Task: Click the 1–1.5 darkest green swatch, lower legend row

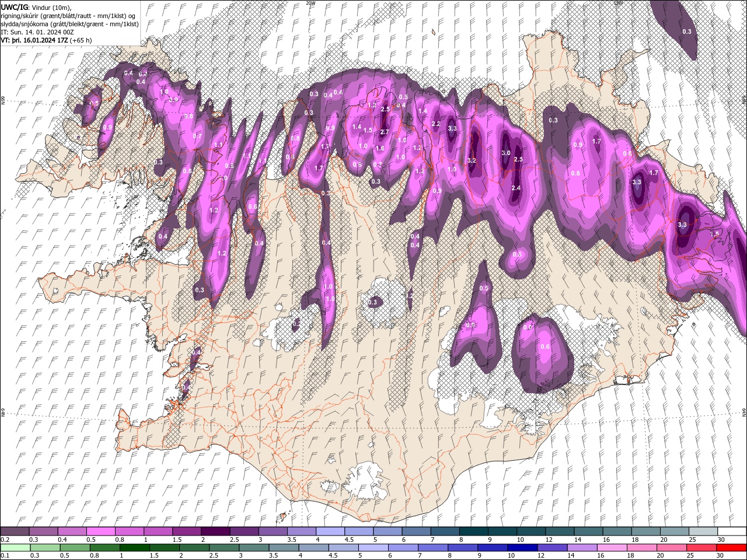Action: tap(134, 547)
